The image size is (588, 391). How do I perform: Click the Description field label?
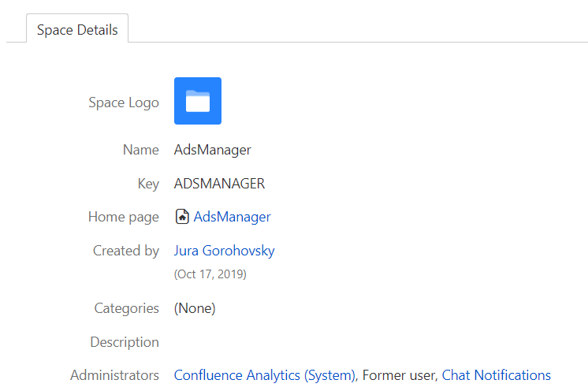pyautogui.click(x=125, y=342)
